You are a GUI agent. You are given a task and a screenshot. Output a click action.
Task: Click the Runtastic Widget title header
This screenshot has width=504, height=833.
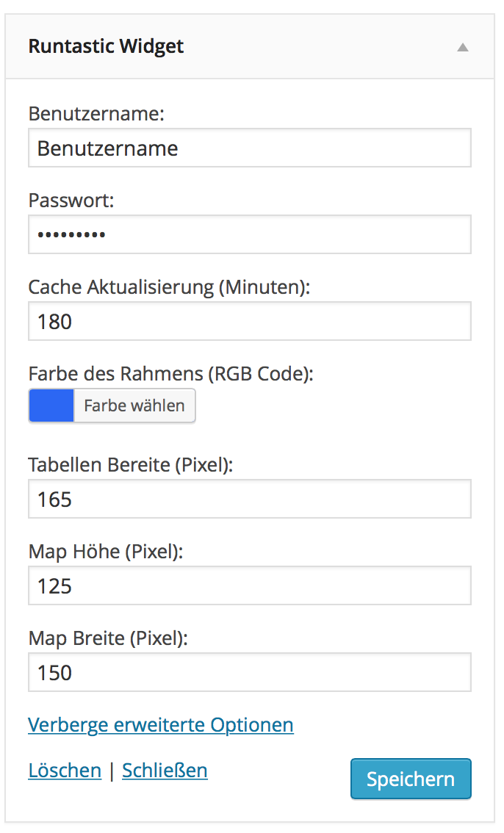click(106, 46)
